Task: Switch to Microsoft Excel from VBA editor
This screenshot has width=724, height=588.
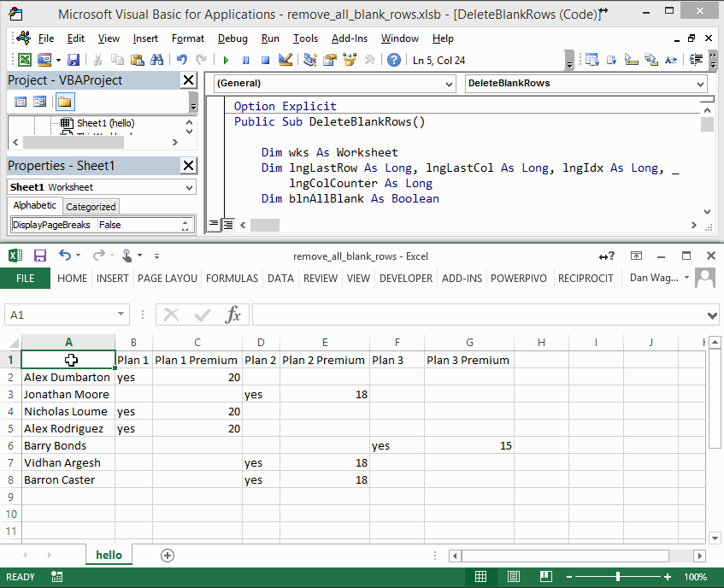Action: tap(24, 59)
